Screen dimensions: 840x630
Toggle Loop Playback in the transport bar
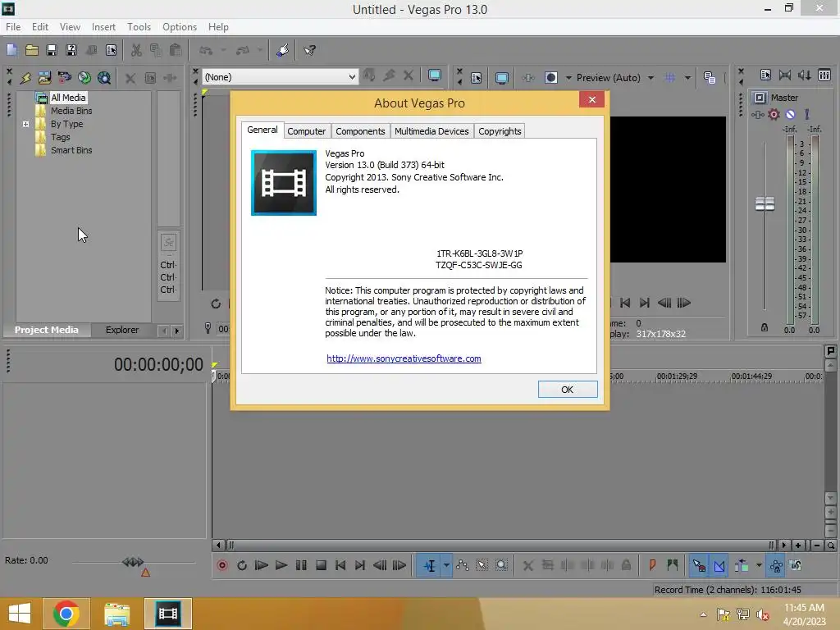pos(242,565)
